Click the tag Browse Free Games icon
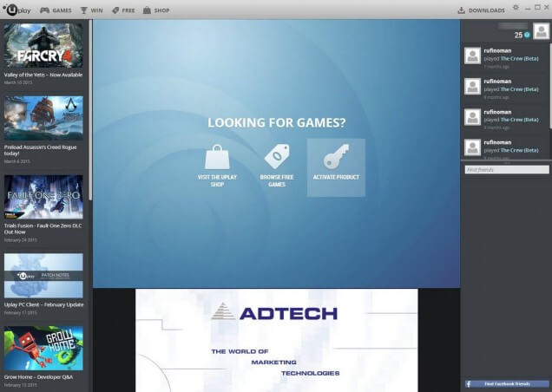The image size is (552, 392). (x=277, y=157)
